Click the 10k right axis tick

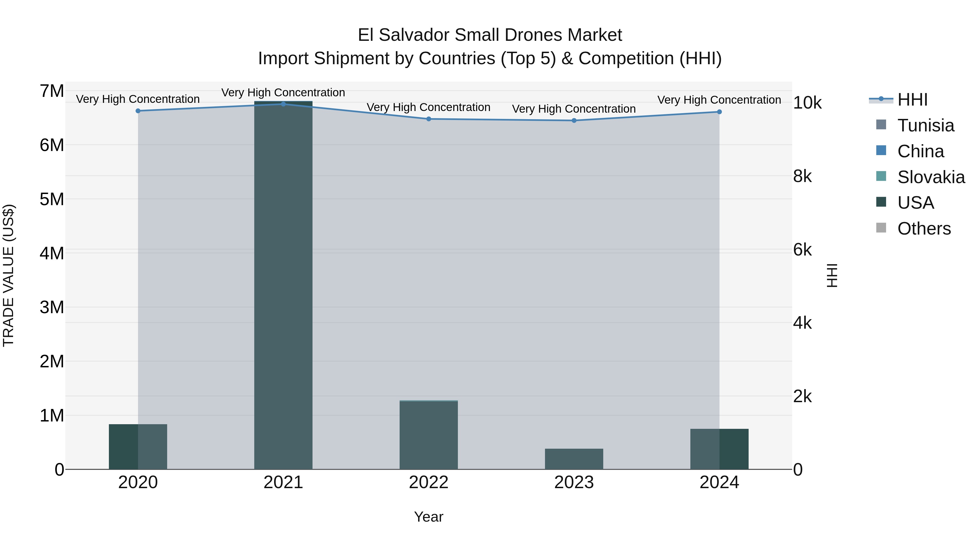click(808, 103)
